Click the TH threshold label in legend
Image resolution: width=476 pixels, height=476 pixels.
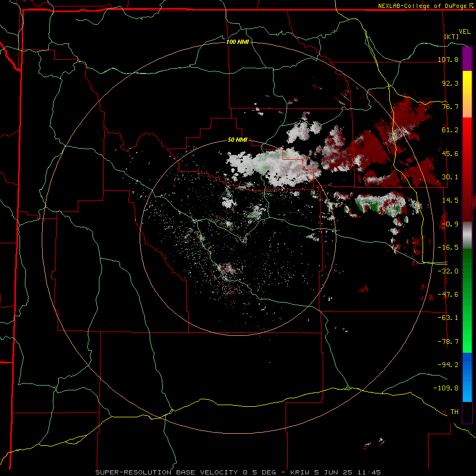tap(454, 412)
